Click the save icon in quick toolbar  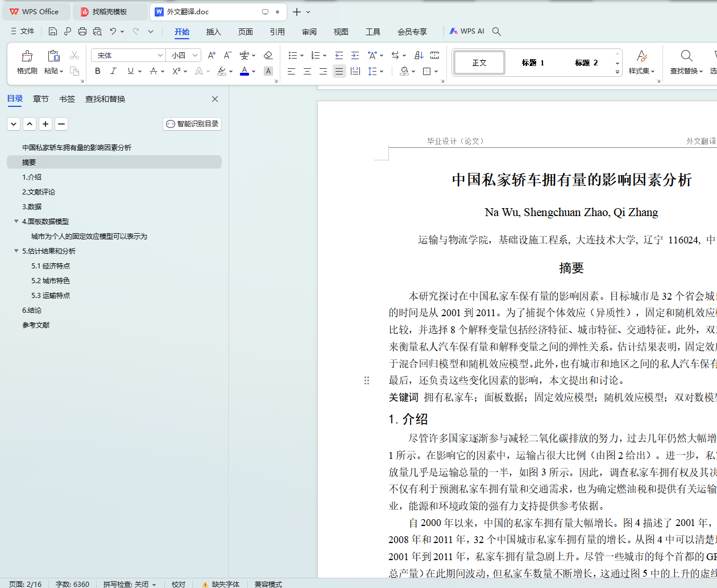click(x=53, y=31)
